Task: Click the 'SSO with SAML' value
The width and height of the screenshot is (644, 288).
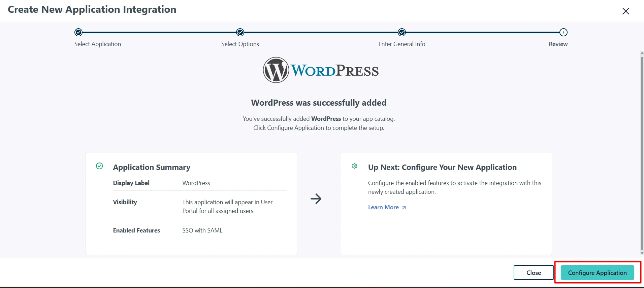Action: tap(202, 230)
